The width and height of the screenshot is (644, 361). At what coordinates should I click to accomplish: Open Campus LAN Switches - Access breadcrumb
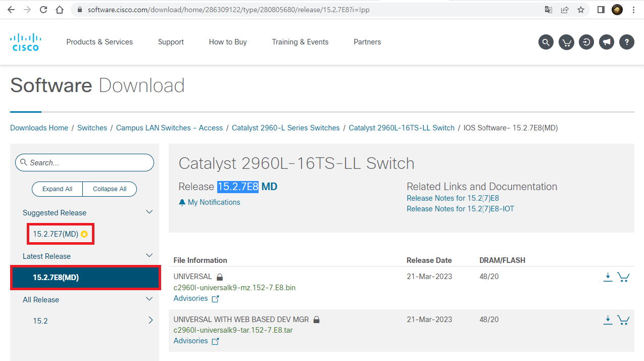point(169,128)
